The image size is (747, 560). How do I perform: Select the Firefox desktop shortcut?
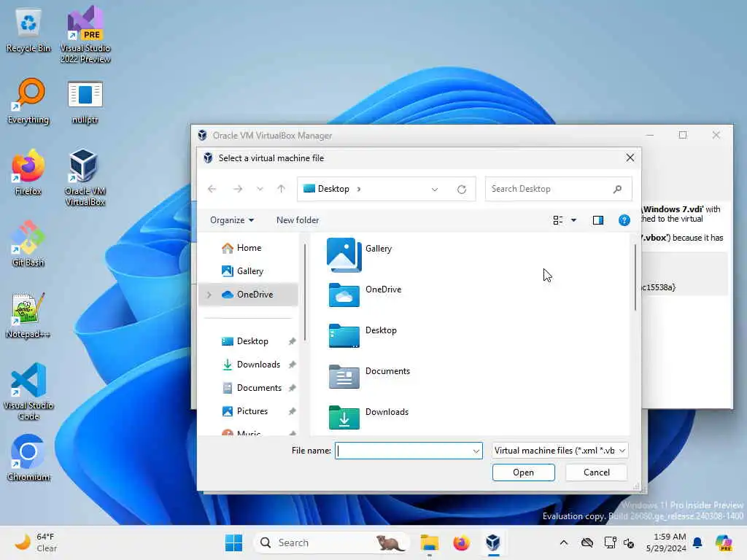point(28,172)
